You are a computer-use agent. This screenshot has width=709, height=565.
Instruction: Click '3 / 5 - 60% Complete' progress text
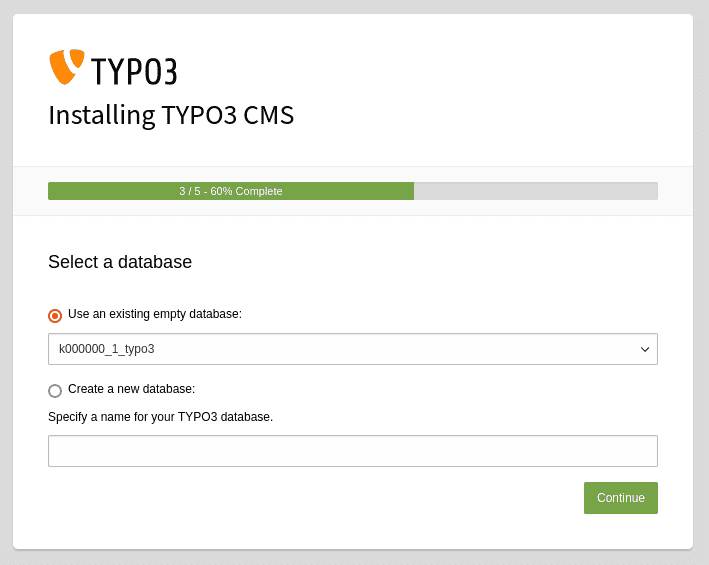[231, 191]
